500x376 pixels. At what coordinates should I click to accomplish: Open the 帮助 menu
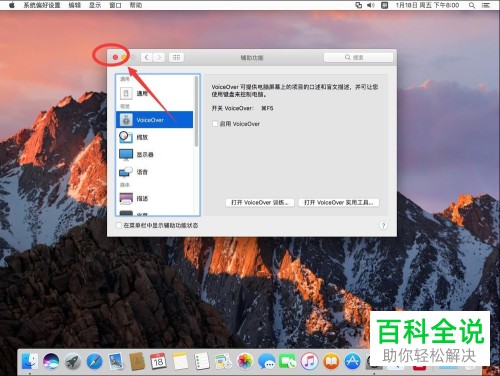(x=136, y=5)
